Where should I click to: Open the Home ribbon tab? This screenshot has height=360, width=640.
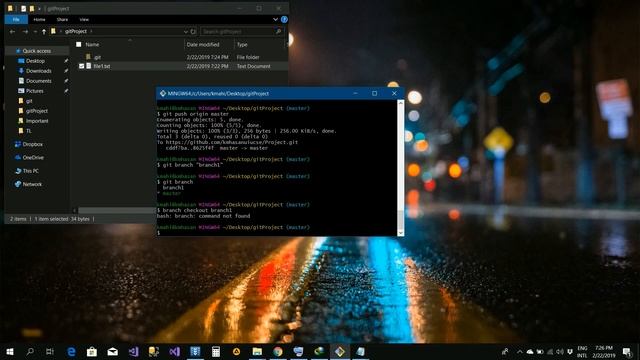coord(39,19)
